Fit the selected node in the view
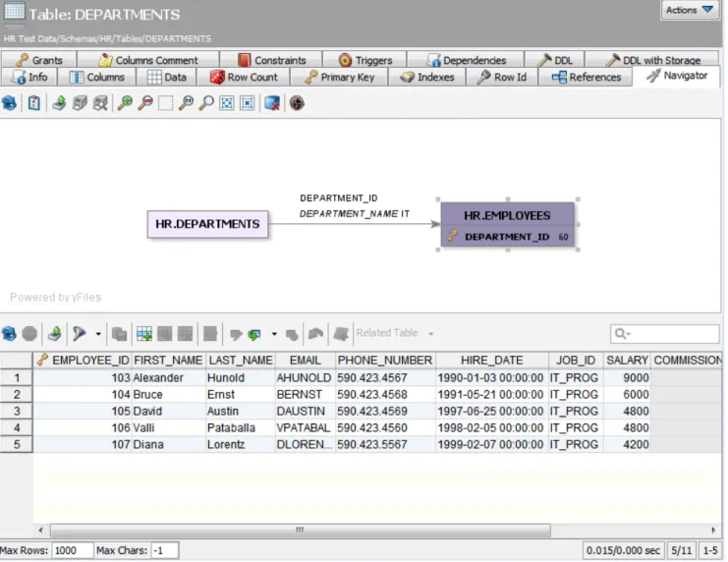Viewport: 728px width, 562px height. click(247, 102)
